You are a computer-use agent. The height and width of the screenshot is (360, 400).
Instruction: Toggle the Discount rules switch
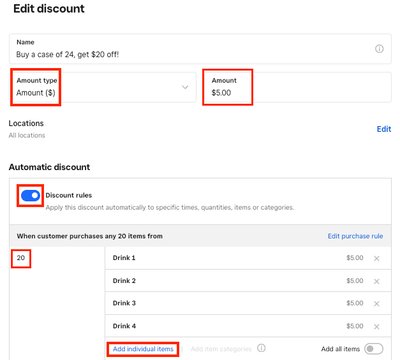30,196
